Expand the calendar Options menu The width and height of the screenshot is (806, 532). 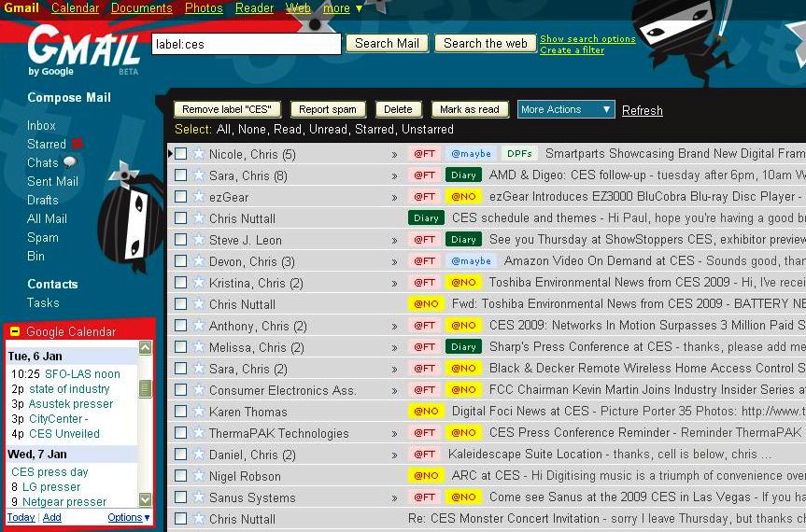click(x=128, y=517)
